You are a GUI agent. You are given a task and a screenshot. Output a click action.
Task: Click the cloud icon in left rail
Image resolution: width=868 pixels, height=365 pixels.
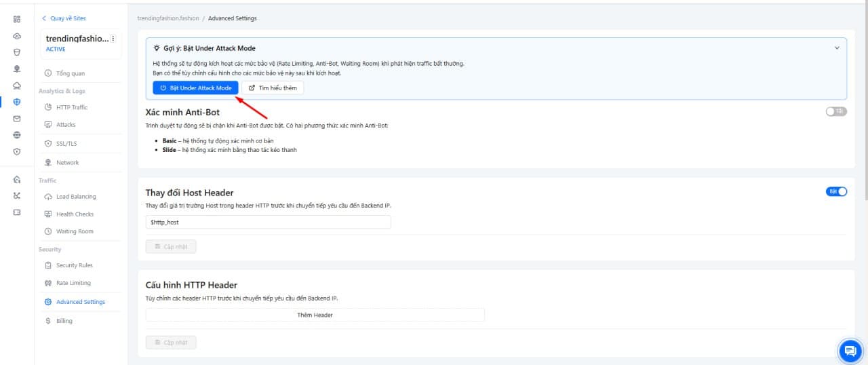click(x=17, y=35)
